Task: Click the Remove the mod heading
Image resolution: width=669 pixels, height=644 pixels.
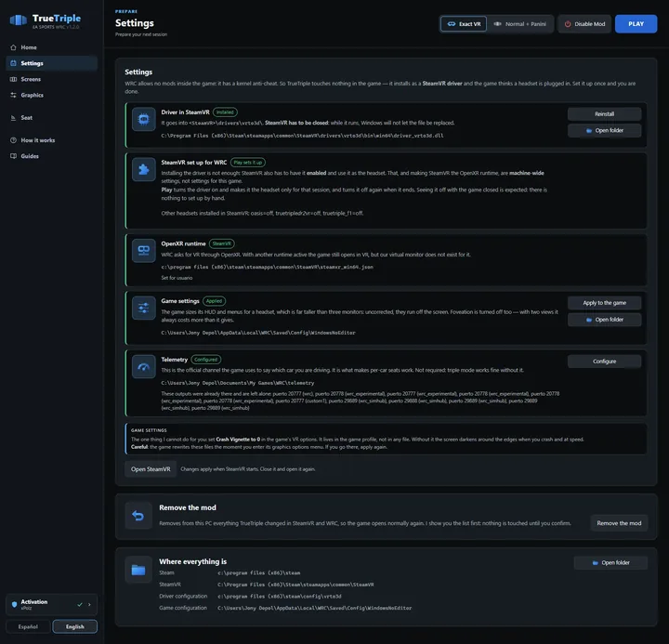Action: tap(188, 507)
